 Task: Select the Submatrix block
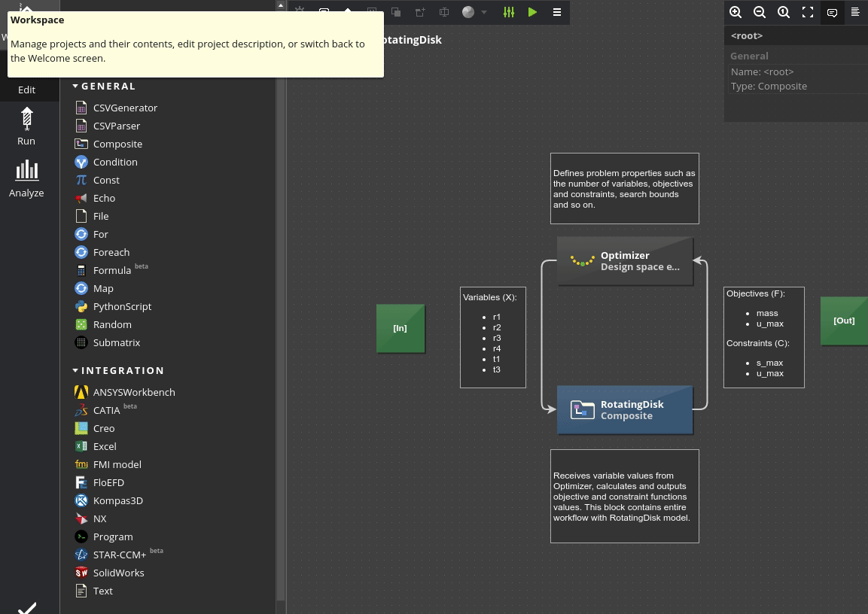(108, 343)
